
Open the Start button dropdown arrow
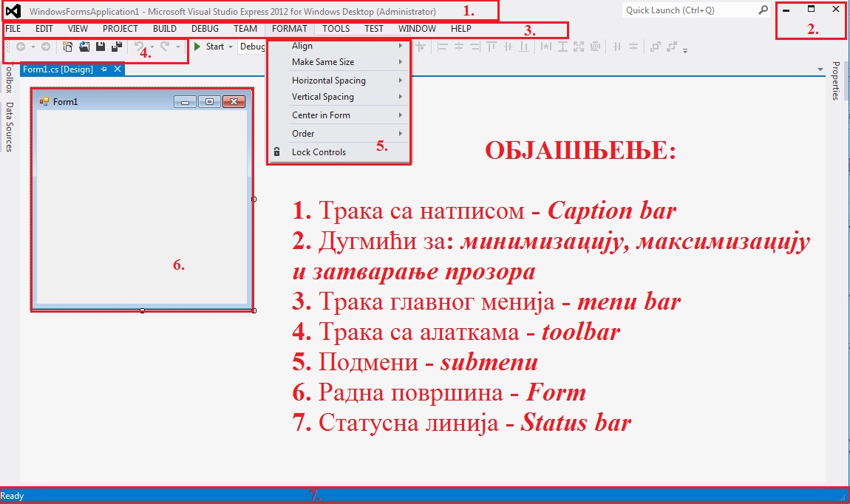click(x=231, y=47)
